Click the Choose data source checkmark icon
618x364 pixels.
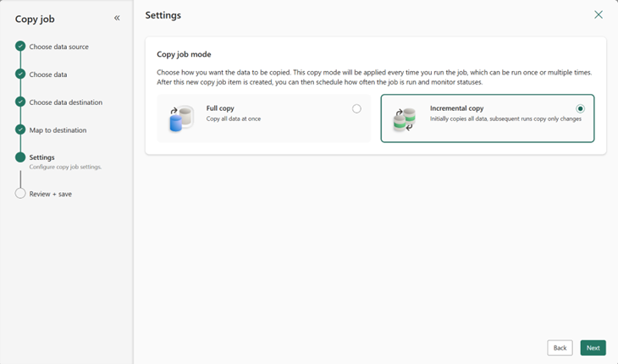coord(20,47)
